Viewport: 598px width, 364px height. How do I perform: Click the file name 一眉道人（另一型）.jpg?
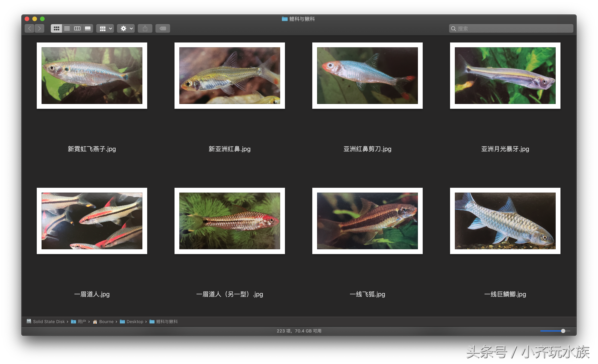pos(230,294)
